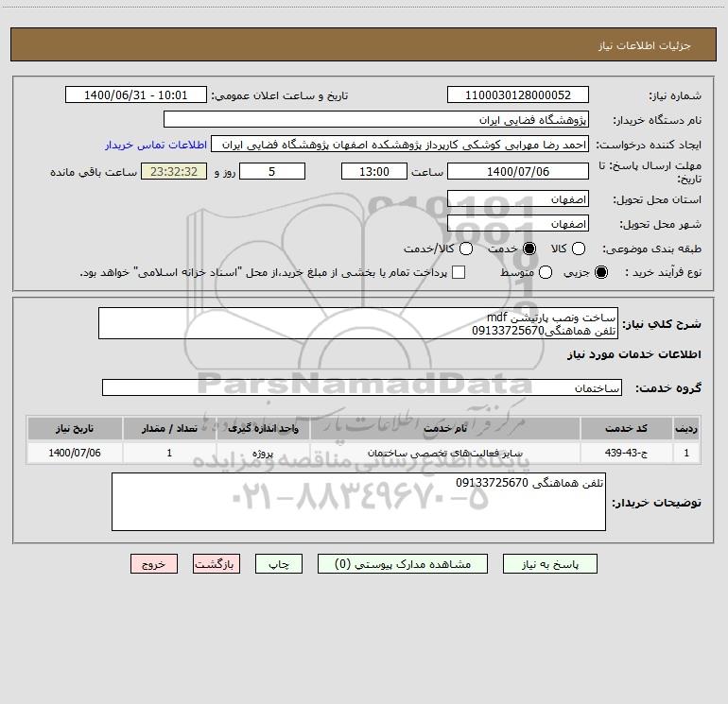Click the کد خدمت column header
The height and width of the screenshot is (704, 728).
(626, 428)
